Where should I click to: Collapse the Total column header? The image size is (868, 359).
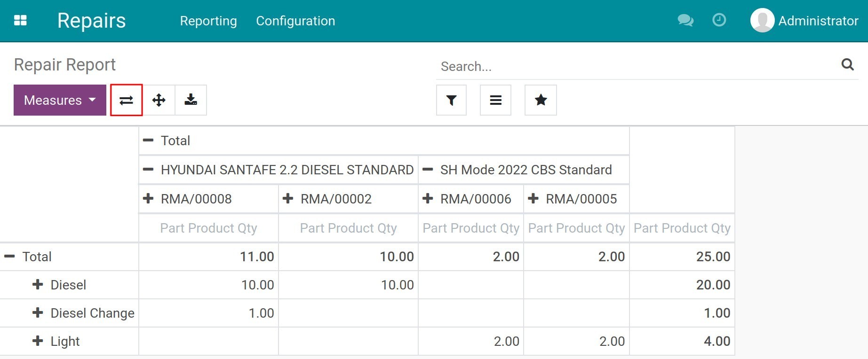(148, 140)
